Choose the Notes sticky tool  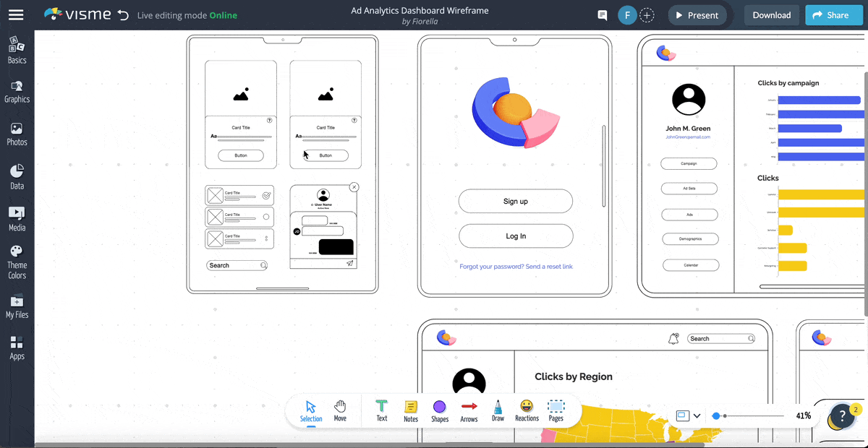pyautogui.click(x=411, y=410)
